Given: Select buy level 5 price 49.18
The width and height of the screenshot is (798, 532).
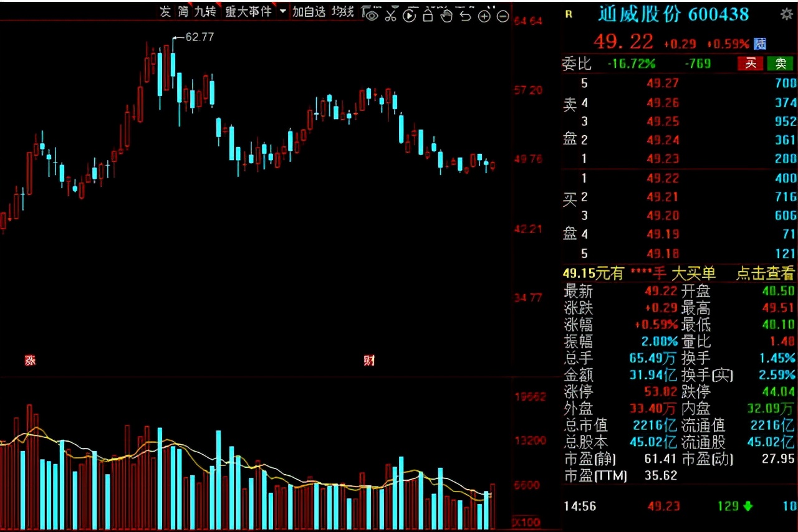Looking at the screenshot, I should click(662, 254).
